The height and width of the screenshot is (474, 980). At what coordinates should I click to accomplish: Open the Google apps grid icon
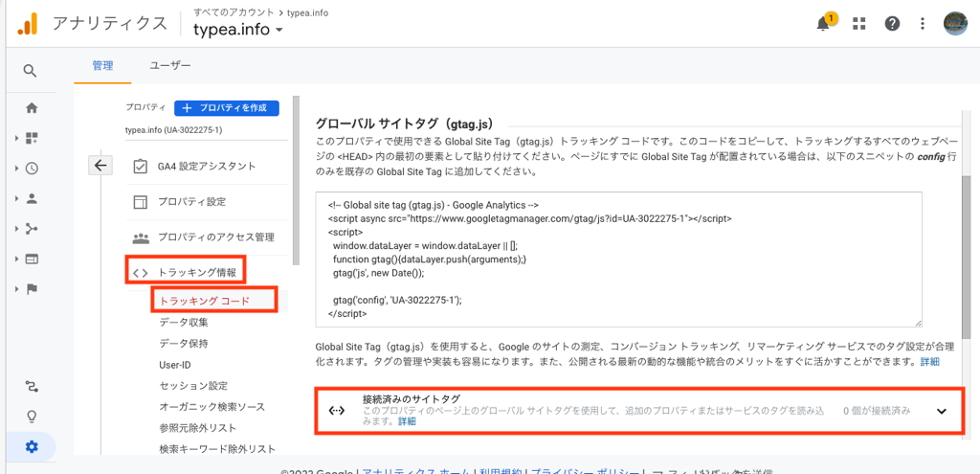click(x=858, y=24)
